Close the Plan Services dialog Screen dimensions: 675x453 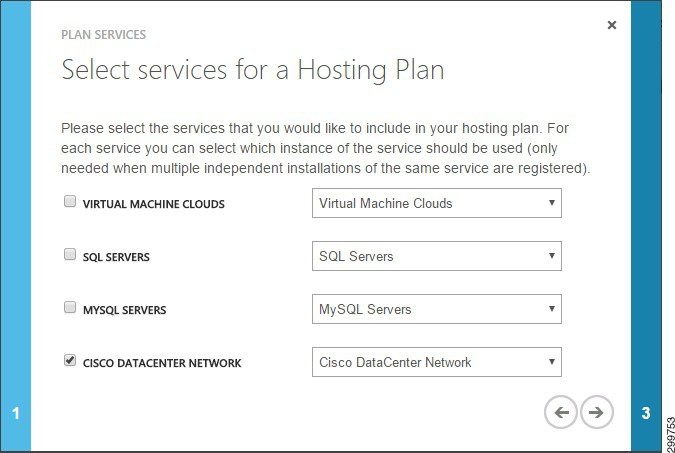[612, 25]
